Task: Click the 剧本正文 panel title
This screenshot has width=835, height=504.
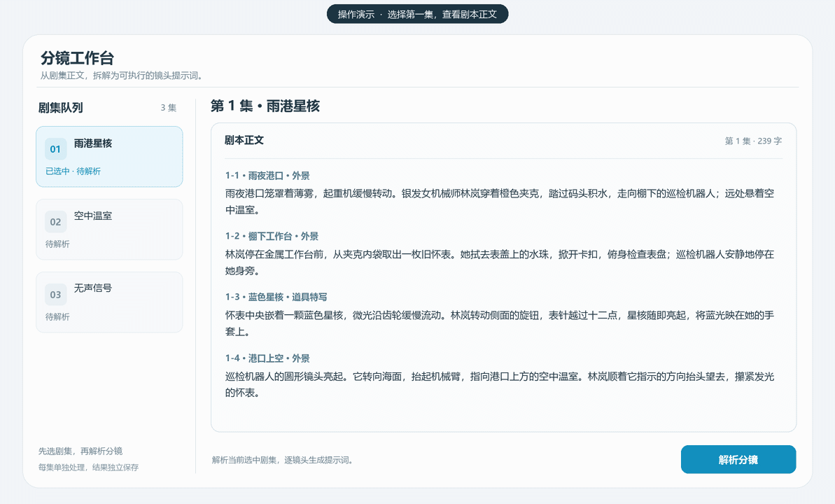Action: coord(244,140)
